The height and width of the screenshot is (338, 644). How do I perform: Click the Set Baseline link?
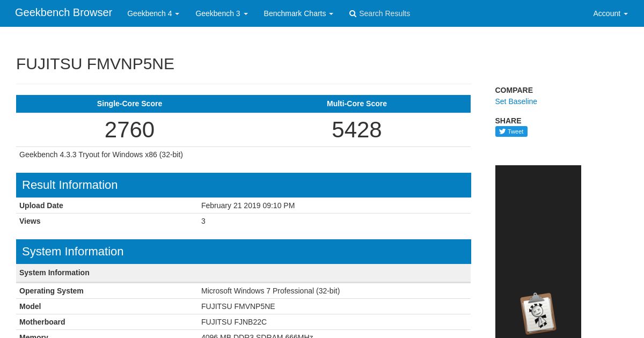tap(516, 101)
